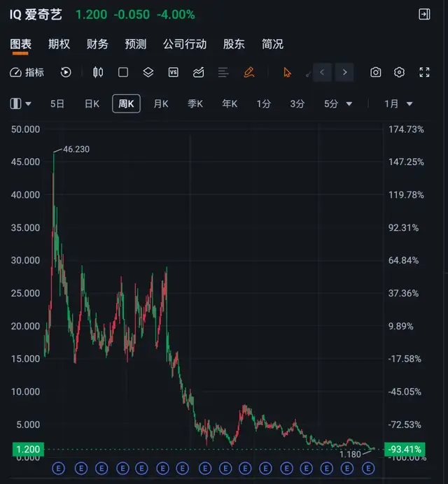This screenshot has width=448, height=484.
Task: Select the 1分 one-minute interval
Action: [x=263, y=104]
